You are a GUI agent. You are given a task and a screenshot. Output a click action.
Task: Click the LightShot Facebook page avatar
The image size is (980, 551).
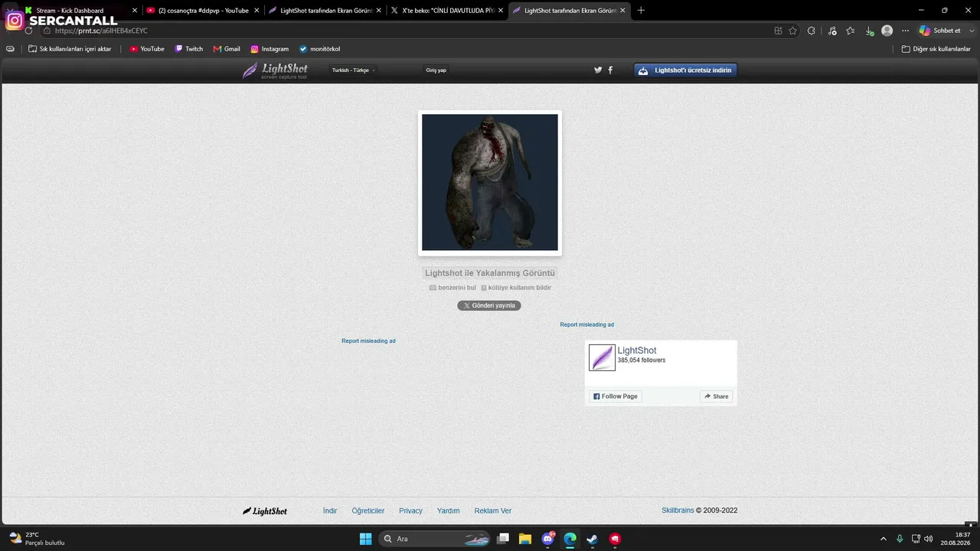(x=602, y=357)
